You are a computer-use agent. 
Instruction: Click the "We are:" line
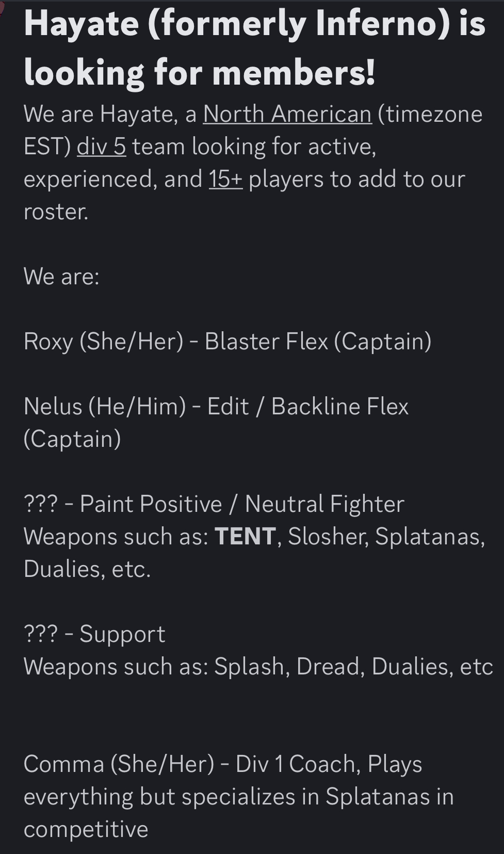pyautogui.click(x=61, y=277)
